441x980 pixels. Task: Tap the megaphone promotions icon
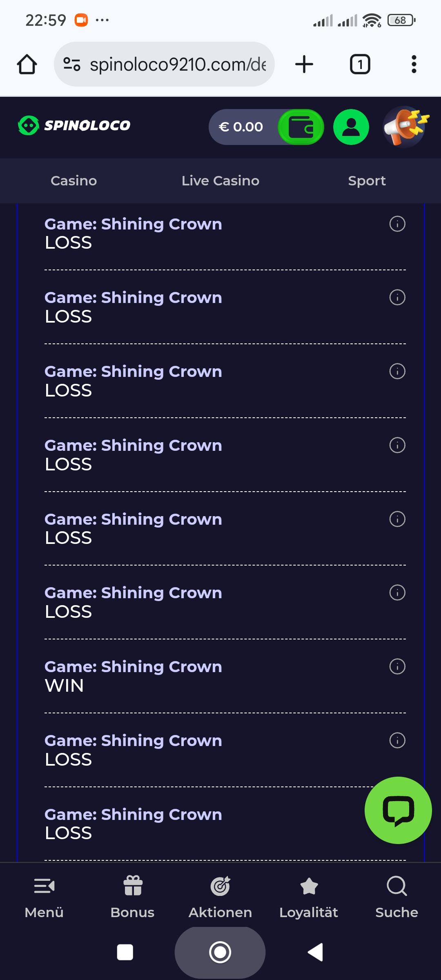click(405, 127)
